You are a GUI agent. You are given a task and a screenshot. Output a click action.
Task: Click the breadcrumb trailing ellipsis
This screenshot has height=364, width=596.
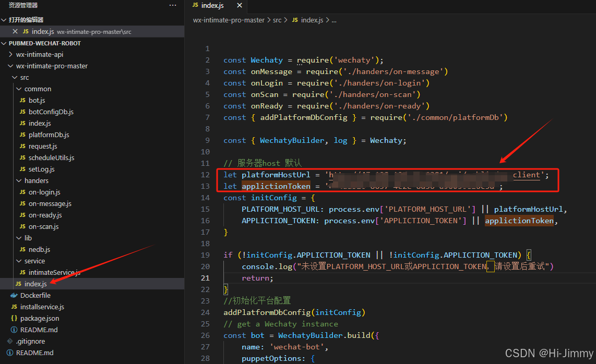tap(333, 20)
